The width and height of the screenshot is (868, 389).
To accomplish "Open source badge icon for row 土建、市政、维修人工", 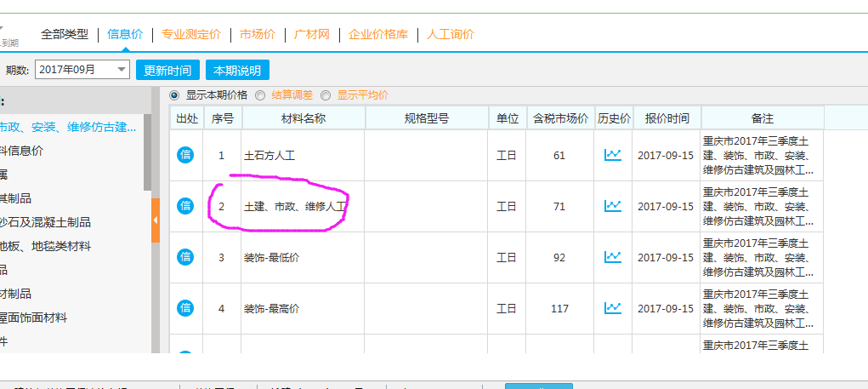I will 185,206.
